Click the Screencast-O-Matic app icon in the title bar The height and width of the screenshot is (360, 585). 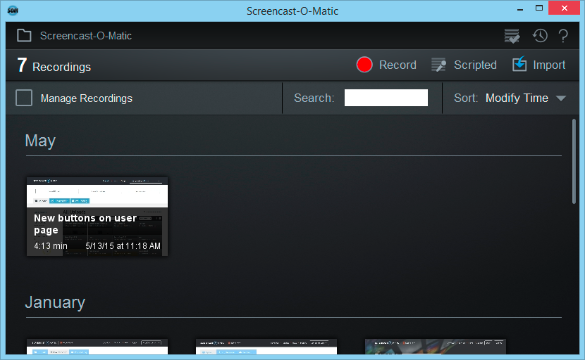(13, 10)
